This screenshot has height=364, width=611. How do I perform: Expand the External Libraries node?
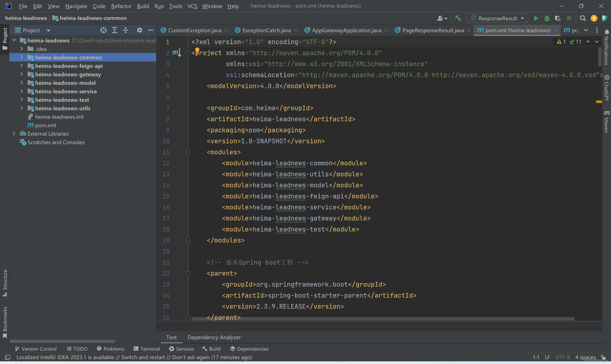[x=14, y=134]
